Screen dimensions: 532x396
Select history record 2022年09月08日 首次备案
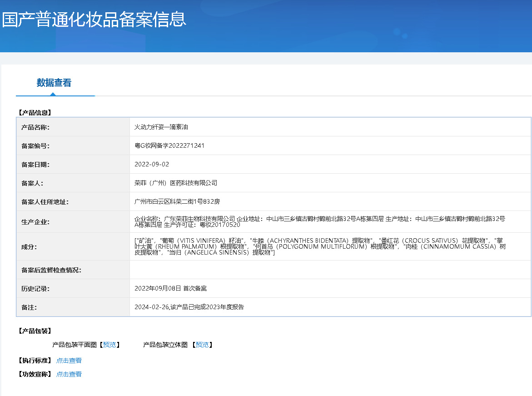(171, 288)
